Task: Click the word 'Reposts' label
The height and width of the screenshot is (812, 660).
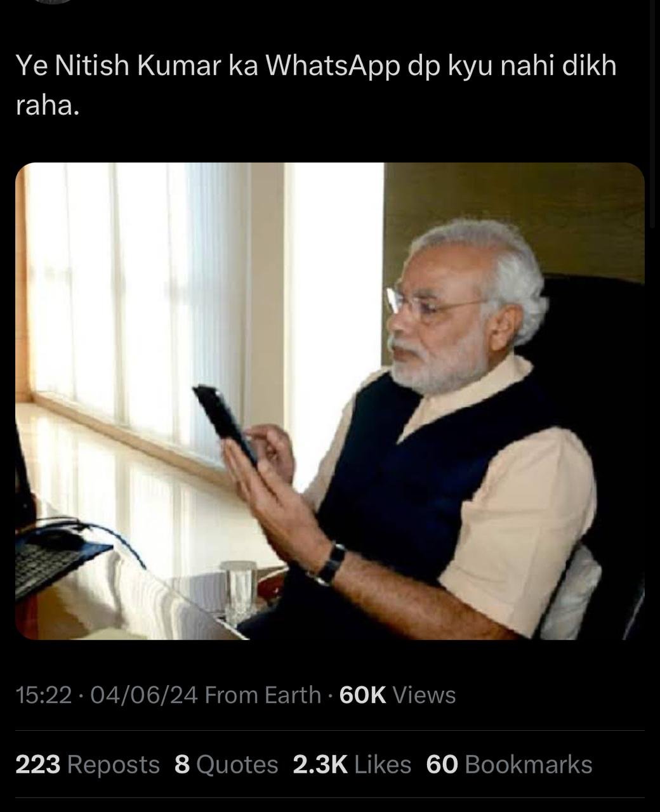Action: click(114, 764)
